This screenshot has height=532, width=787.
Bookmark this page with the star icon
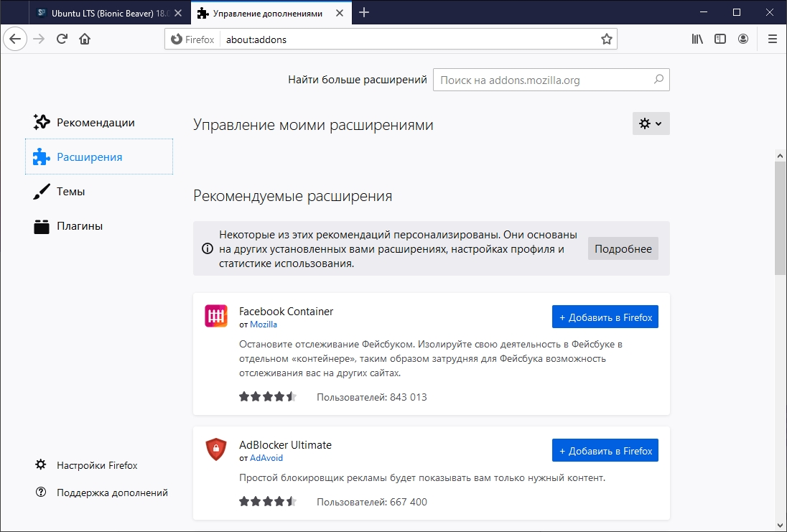[606, 39]
